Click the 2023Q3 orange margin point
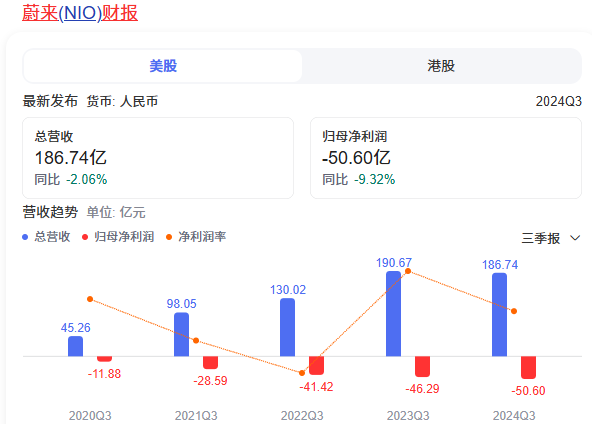The width and height of the screenshot is (592, 424). click(408, 271)
